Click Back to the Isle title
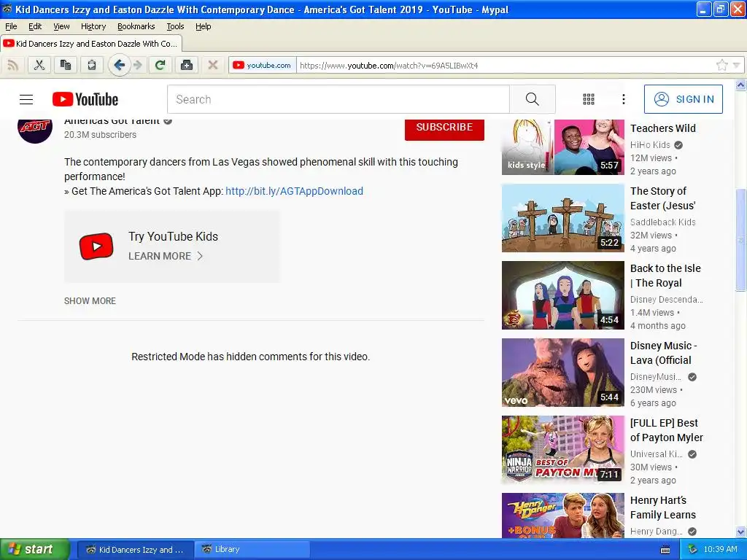Viewport: 747px width, 560px height. [x=665, y=275]
